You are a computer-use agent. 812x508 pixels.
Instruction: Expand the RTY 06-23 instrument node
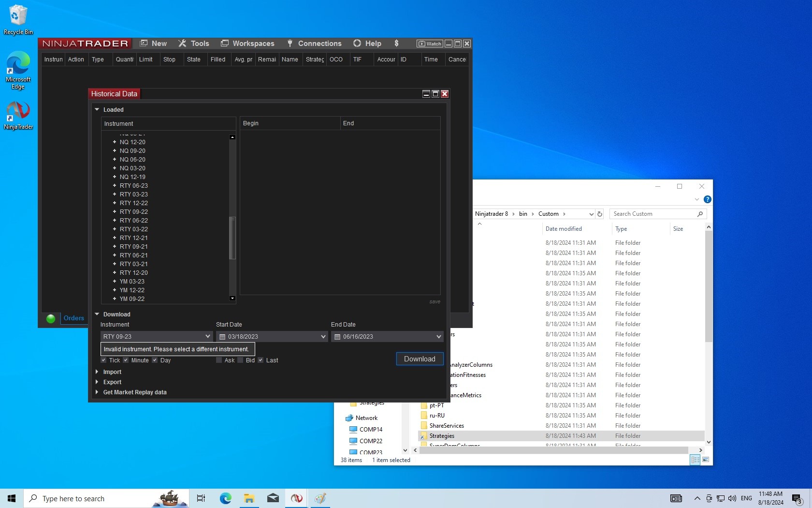click(115, 186)
